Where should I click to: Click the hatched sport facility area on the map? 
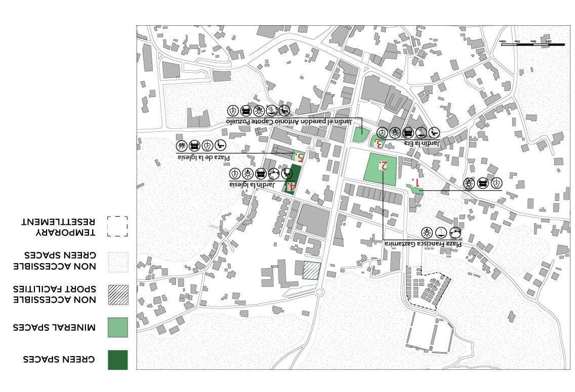click(x=312, y=271)
